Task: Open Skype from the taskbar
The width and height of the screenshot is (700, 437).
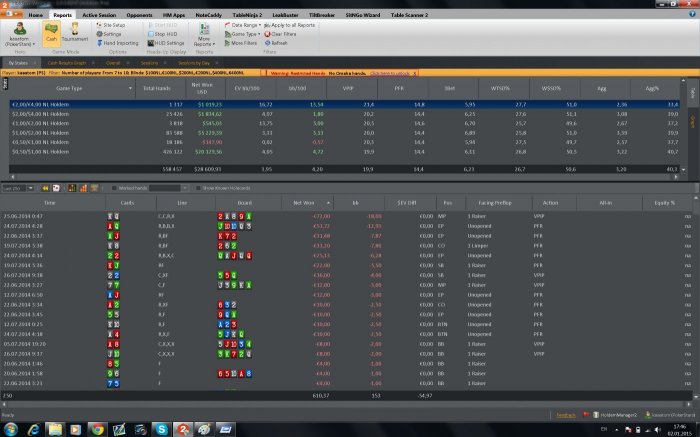Action: coord(161,429)
